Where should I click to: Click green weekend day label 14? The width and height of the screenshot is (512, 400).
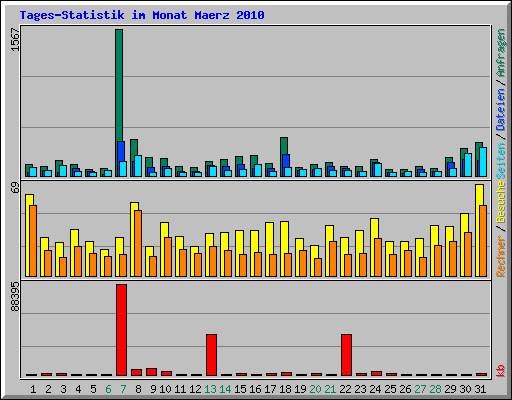pos(225,389)
